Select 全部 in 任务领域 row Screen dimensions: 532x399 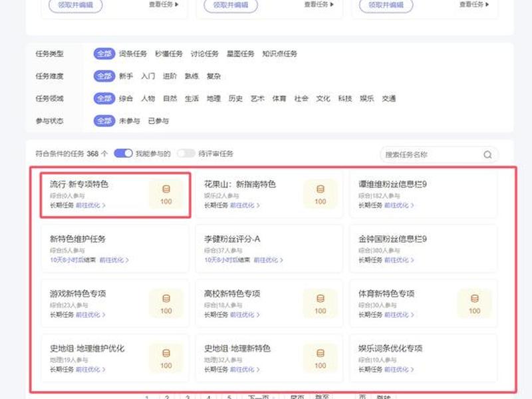click(x=104, y=98)
